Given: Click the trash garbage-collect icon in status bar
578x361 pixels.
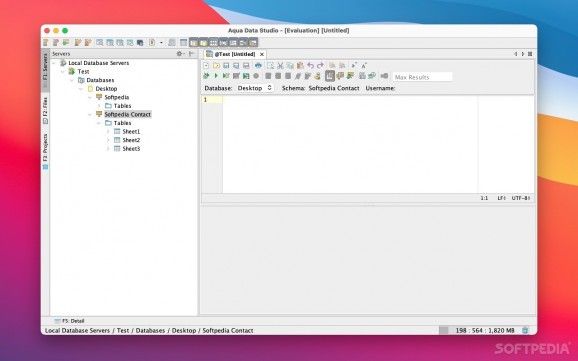Looking at the screenshot, I should click(525, 330).
